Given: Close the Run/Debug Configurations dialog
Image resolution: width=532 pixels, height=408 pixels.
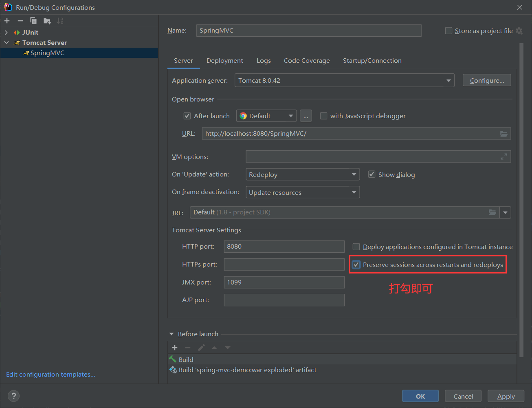Looking at the screenshot, I should tap(519, 7).
